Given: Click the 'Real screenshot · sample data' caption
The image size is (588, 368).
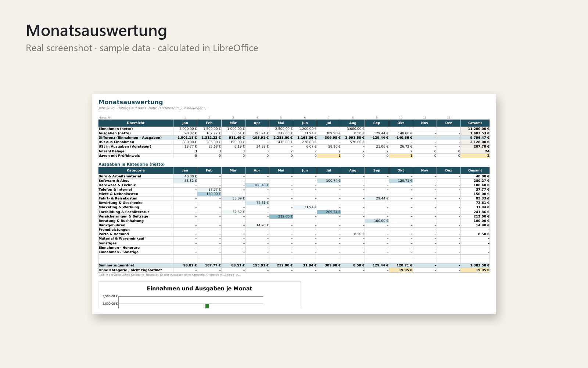Looking at the screenshot, I should click(142, 48).
